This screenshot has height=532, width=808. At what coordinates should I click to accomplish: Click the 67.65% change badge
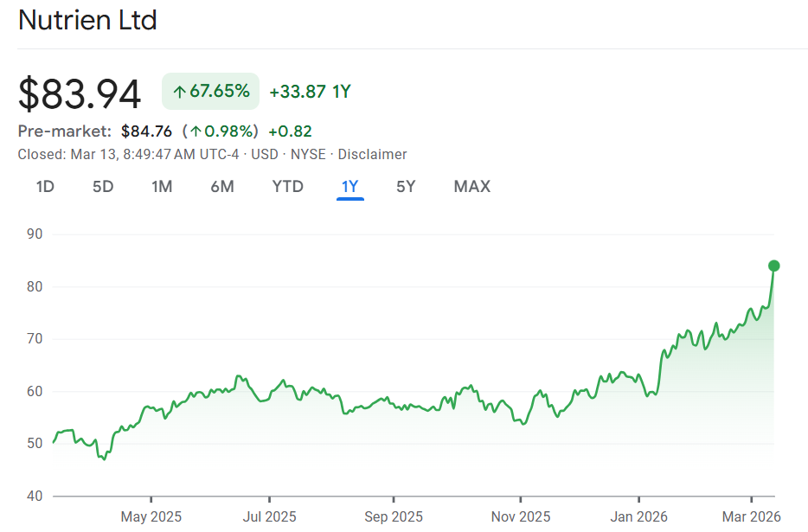tap(210, 92)
